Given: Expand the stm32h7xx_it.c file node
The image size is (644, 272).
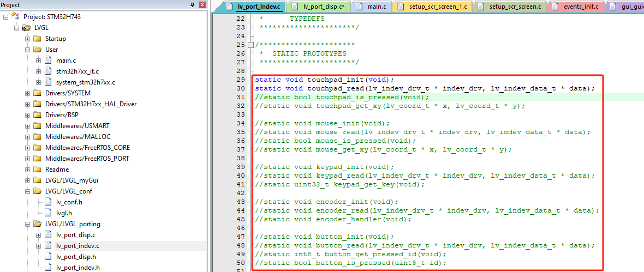Looking at the screenshot, I should (x=39, y=71).
